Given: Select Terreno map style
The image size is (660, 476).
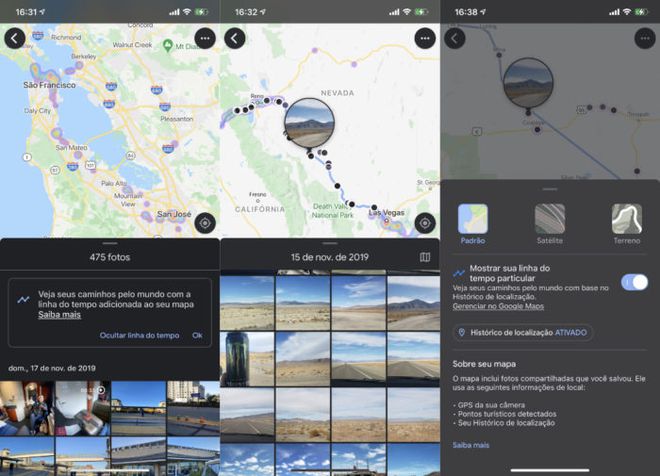Looking at the screenshot, I should pos(627,224).
